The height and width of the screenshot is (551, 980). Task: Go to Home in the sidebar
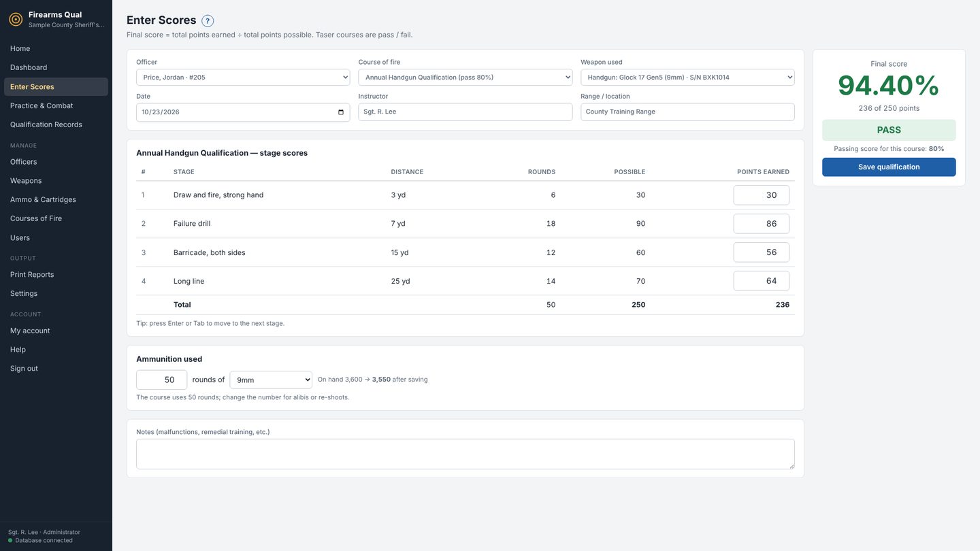tap(56, 49)
